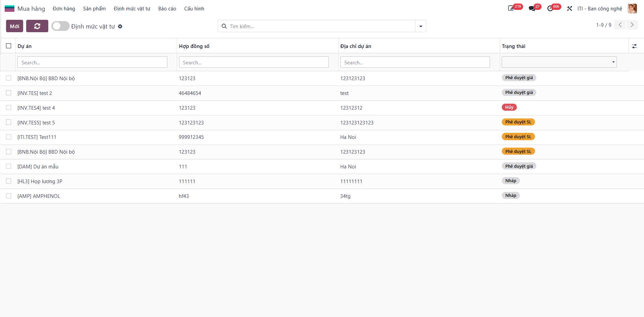Open the Mua hàng app home icon

click(x=9, y=8)
